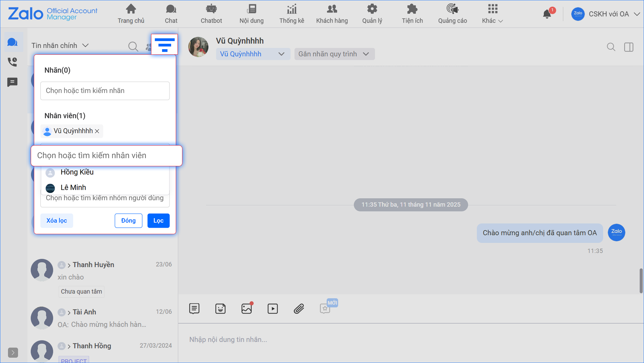Open the image upload icon
Screen dimensions: 644x363
pyautogui.click(x=246, y=309)
